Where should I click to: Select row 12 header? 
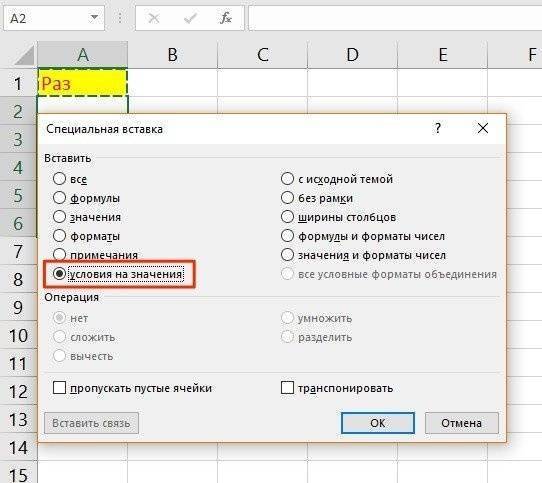tap(18, 391)
